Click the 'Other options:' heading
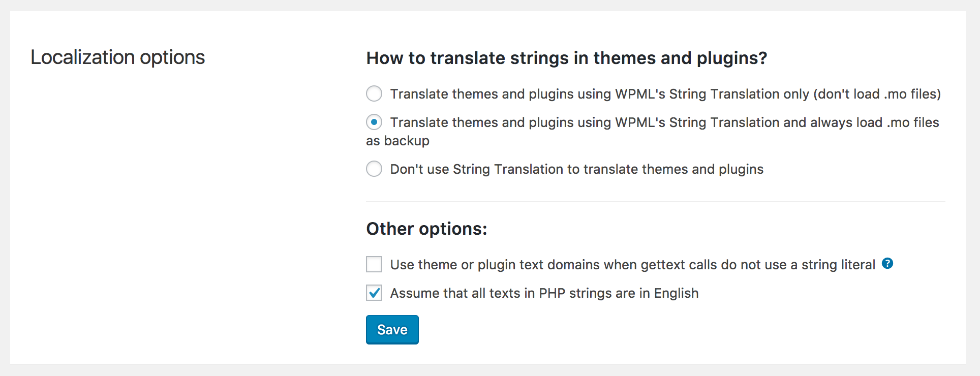 [x=427, y=229]
